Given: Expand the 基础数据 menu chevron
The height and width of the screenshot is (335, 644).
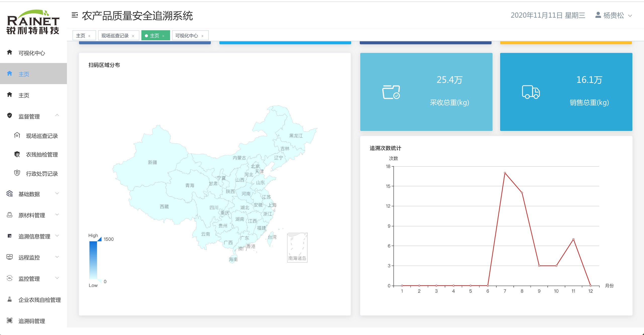Looking at the screenshot, I should click(57, 193).
